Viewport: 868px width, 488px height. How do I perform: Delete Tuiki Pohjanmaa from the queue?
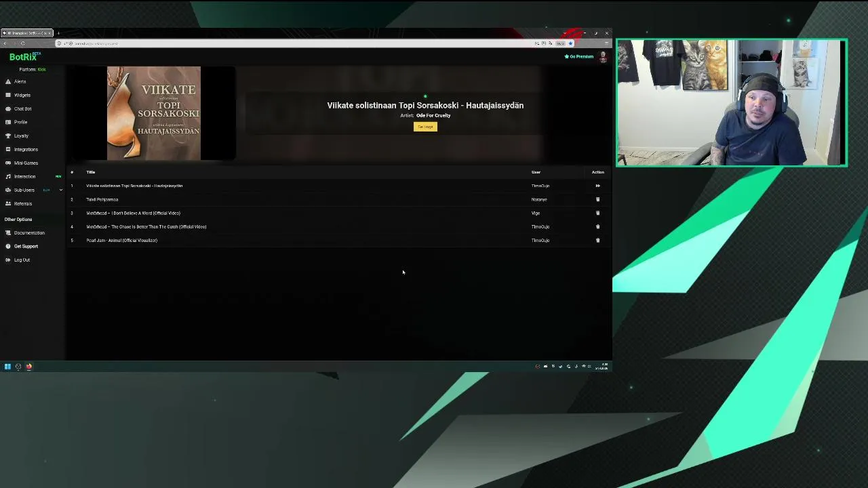point(597,199)
